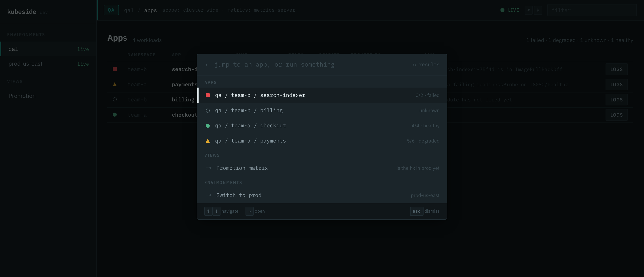
Task: Click apps breadcrumb in header
Action: pyautogui.click(x=150, y=10)
